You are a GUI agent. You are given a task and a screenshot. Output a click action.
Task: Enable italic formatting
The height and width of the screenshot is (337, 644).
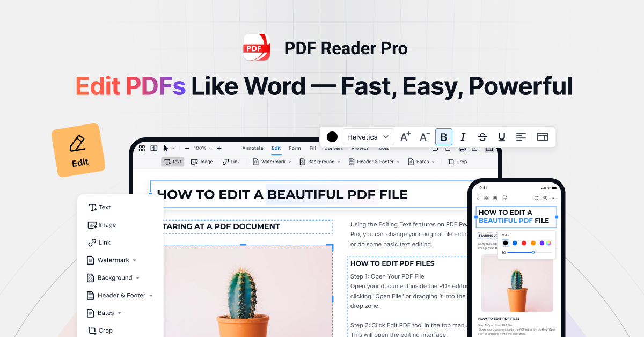[x=463, y=137]
